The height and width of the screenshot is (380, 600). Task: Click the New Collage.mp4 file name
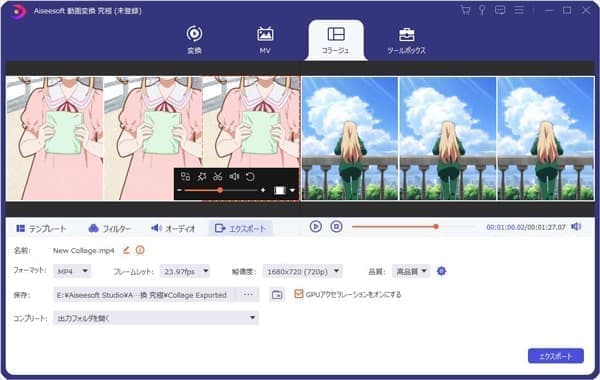[83, 251]
